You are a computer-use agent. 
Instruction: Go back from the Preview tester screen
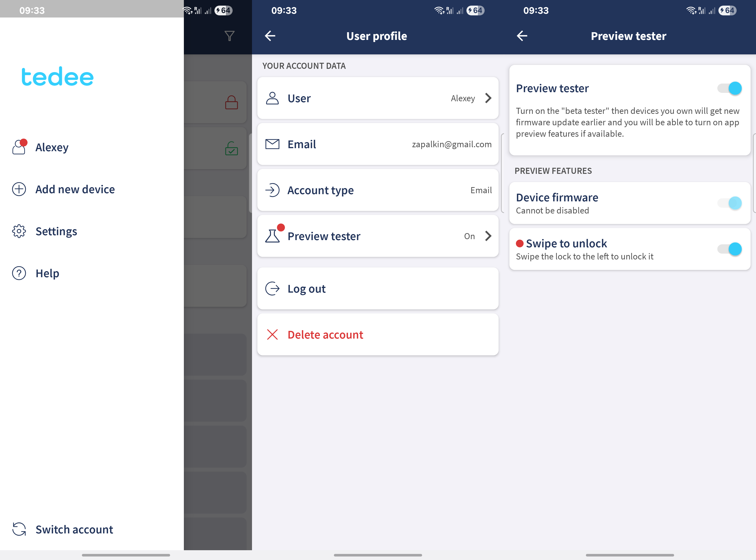(x=522, y=36)
